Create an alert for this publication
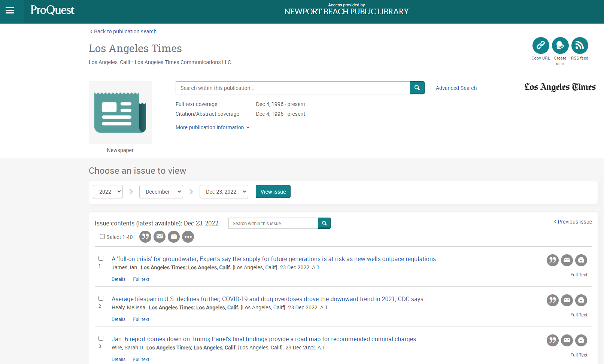 pos(560,46)
